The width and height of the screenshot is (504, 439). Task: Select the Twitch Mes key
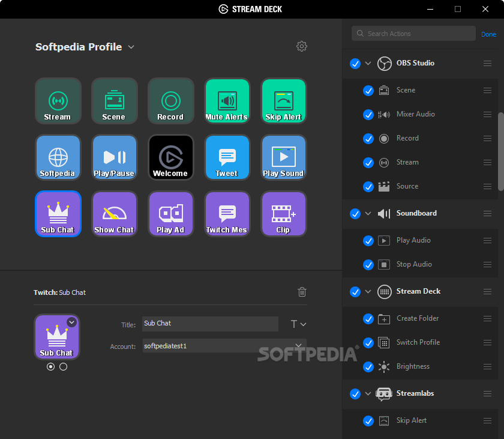227,214
